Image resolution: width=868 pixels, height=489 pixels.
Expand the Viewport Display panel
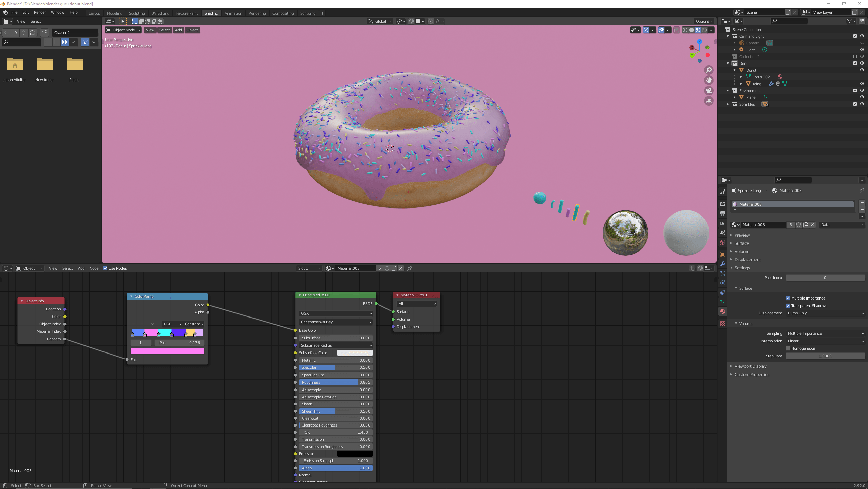pyautogui.click(x=750, y=366)
